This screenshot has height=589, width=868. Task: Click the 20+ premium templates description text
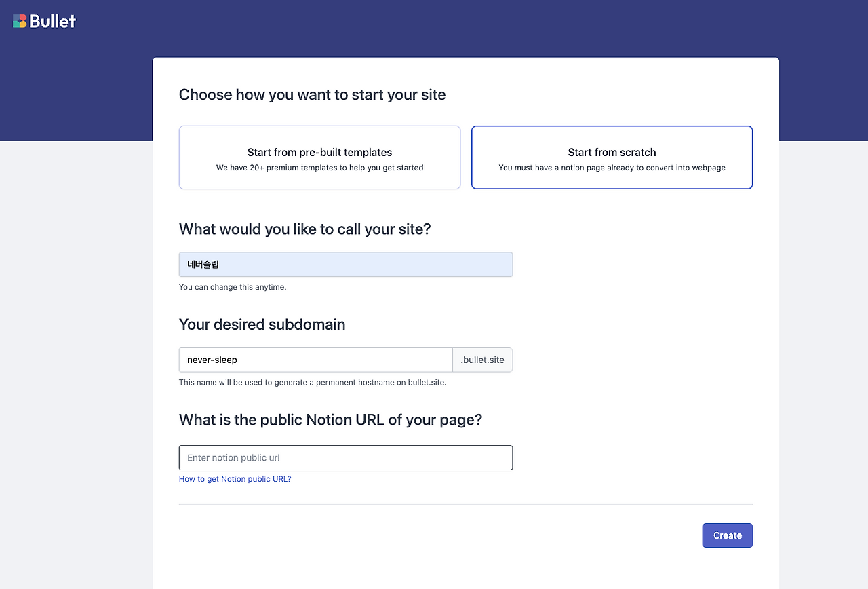coord(319,168)
